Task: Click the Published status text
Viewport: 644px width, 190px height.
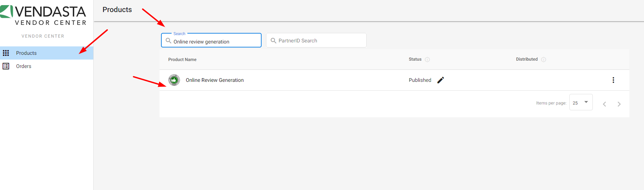Action: coord(420,80)
